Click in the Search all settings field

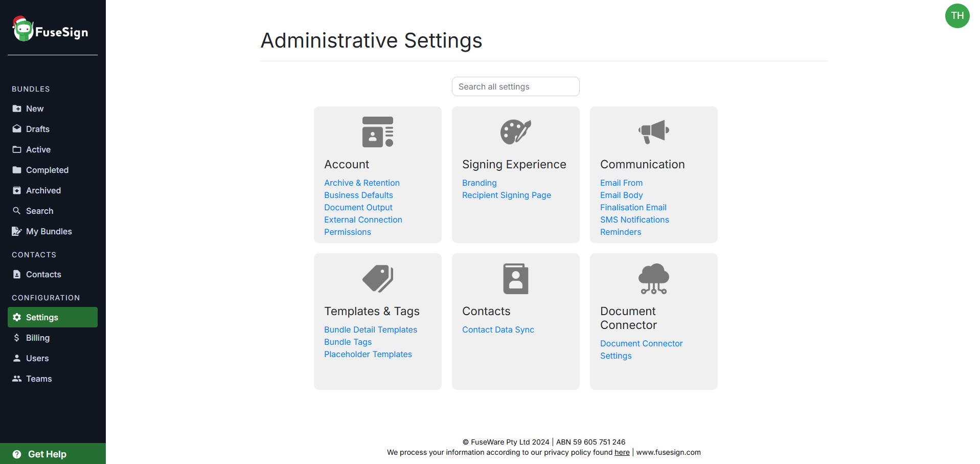coord(516,86)
